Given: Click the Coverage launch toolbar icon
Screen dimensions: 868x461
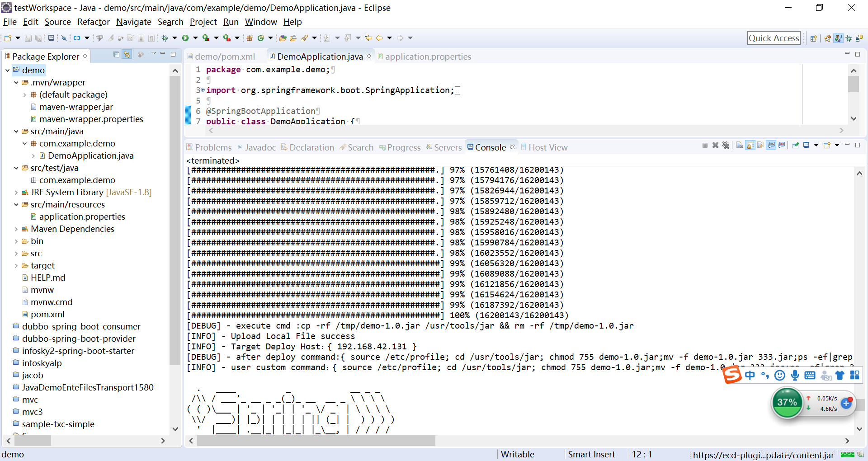Looking at the screenshot, I should tap(206, 38).
